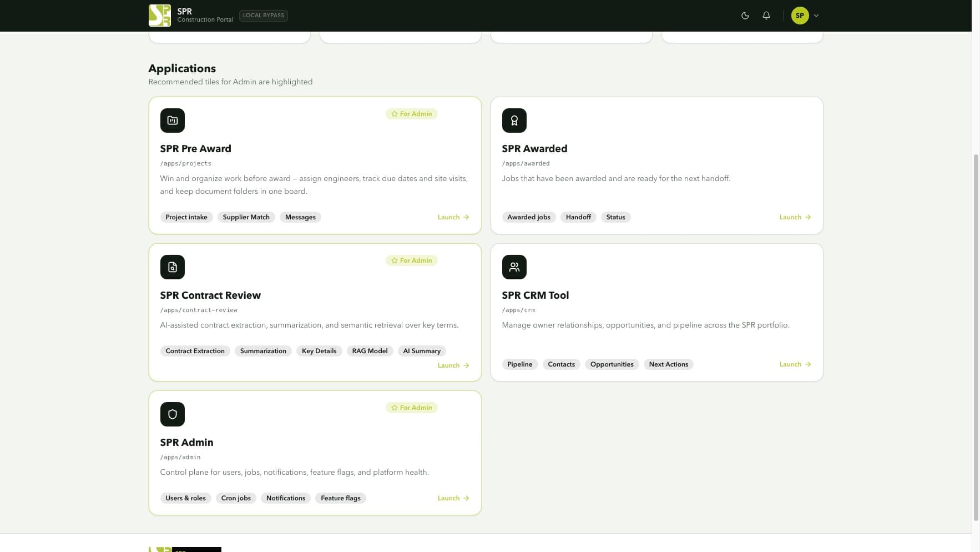
Task: Launch SPR CRM Tool app
Action: [795, 364]
